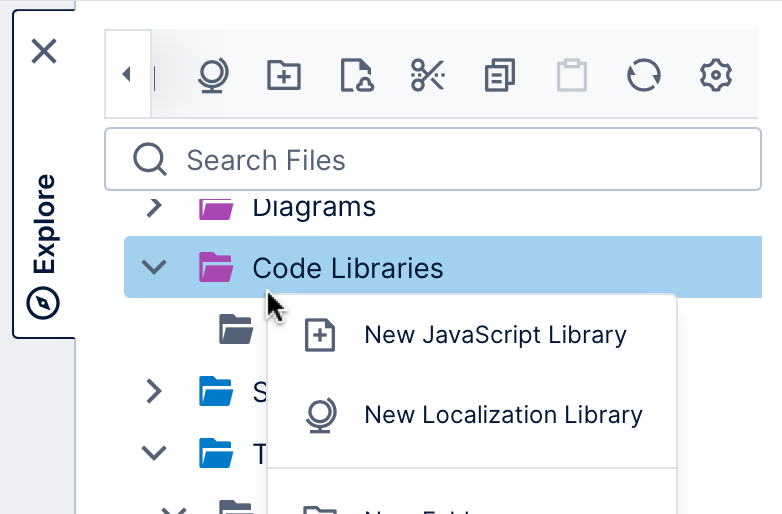Click the file with user badge icon

[x=356, y=76]
